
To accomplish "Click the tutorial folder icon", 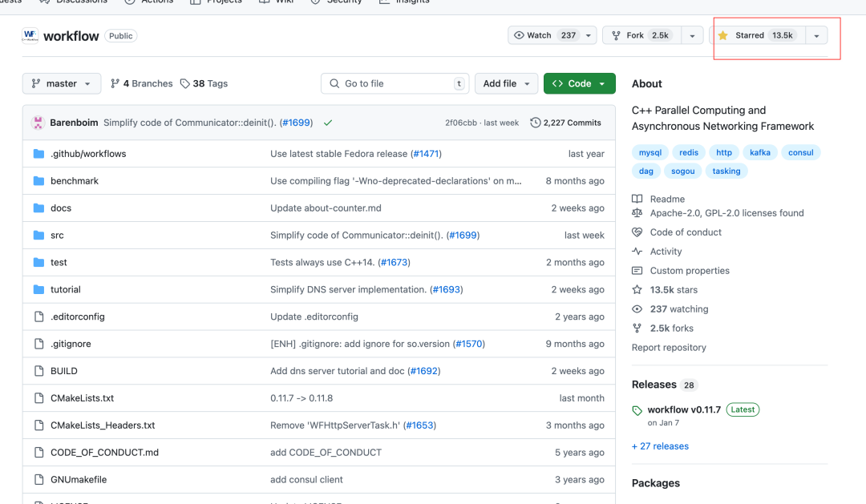I will click(x=38, y=289).
